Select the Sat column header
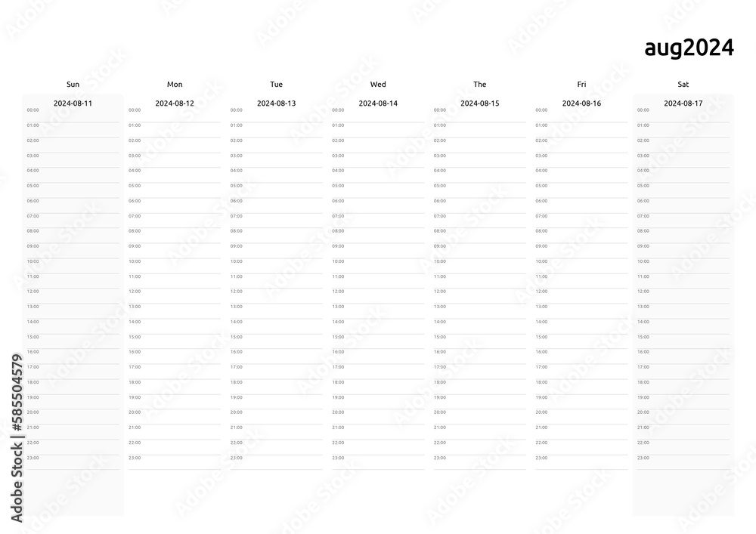This screenshot has width=756, height=534. click(683, 85)
